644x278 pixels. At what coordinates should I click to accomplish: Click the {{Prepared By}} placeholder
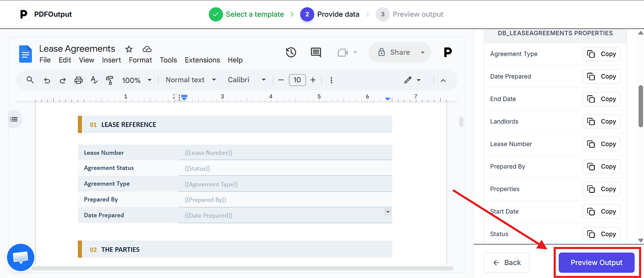[x=206, y=200]
